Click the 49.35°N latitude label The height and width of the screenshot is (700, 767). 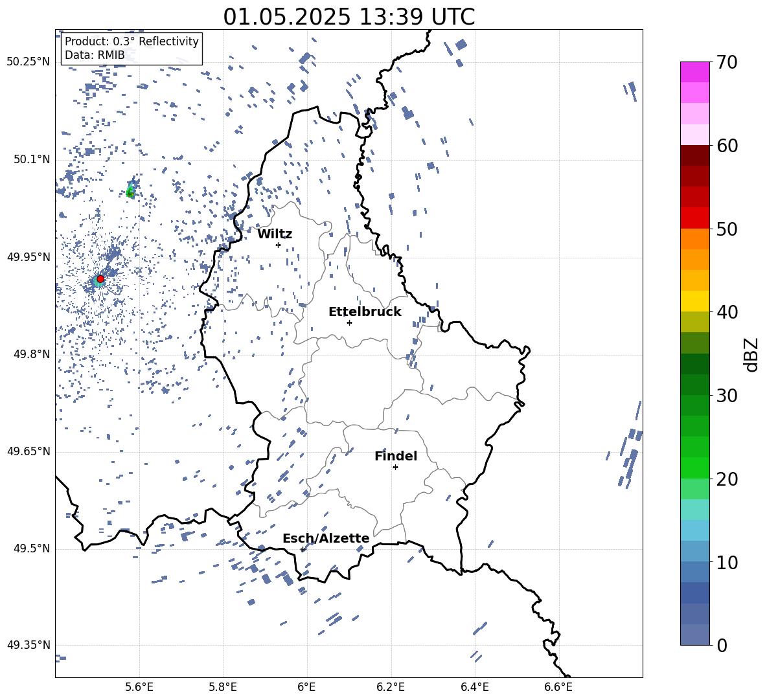(x=29, y=645)
